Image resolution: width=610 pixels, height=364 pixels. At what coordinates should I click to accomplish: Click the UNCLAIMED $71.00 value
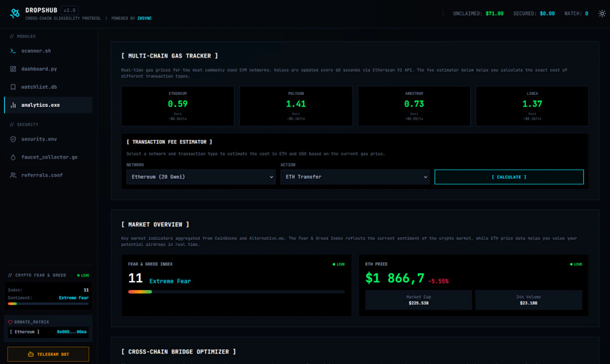coord(494,13)
